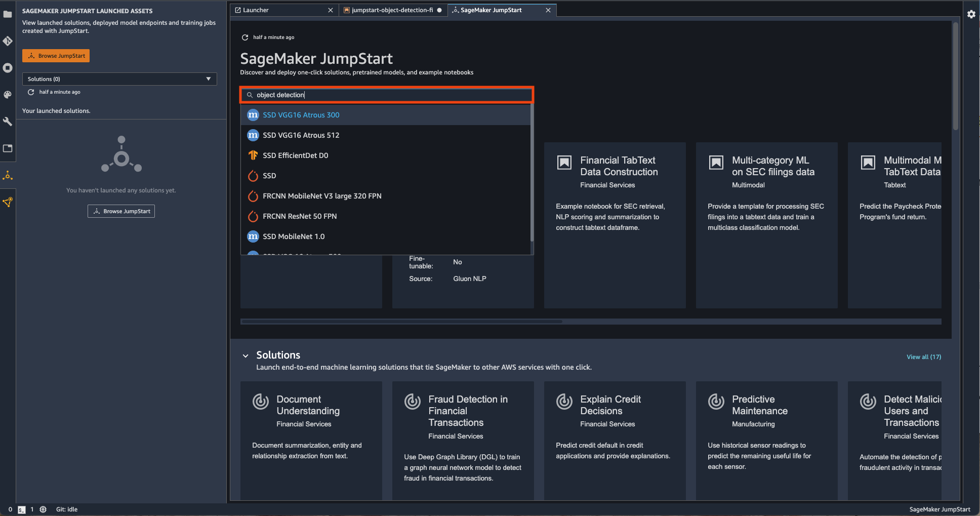Image resolution: width=980 pixels, height=516 pixels.
Task: Choose the plain SSD suggestion
Action: [x=386, y=176]
